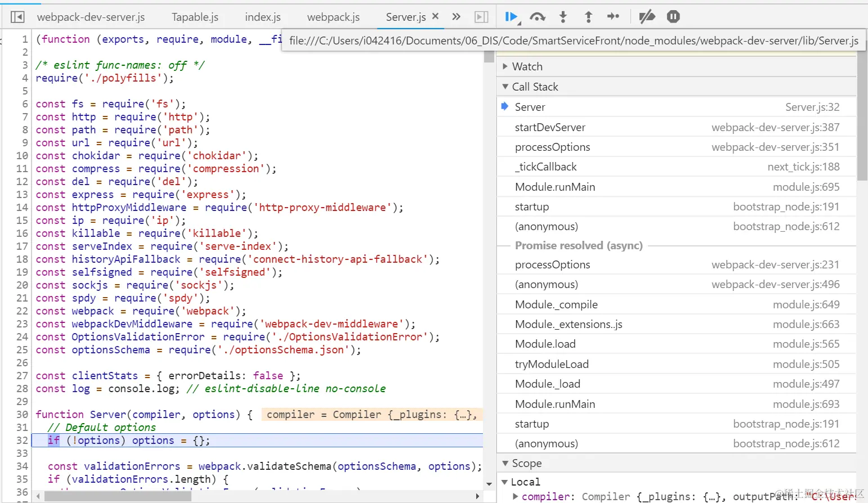Toggle the debugger sidebar pane icon
868x503 pixels.
[x=481, y=17]
